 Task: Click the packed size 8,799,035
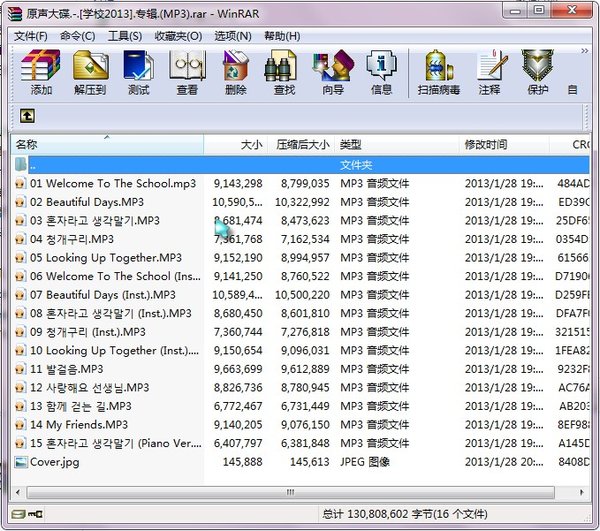305,184
